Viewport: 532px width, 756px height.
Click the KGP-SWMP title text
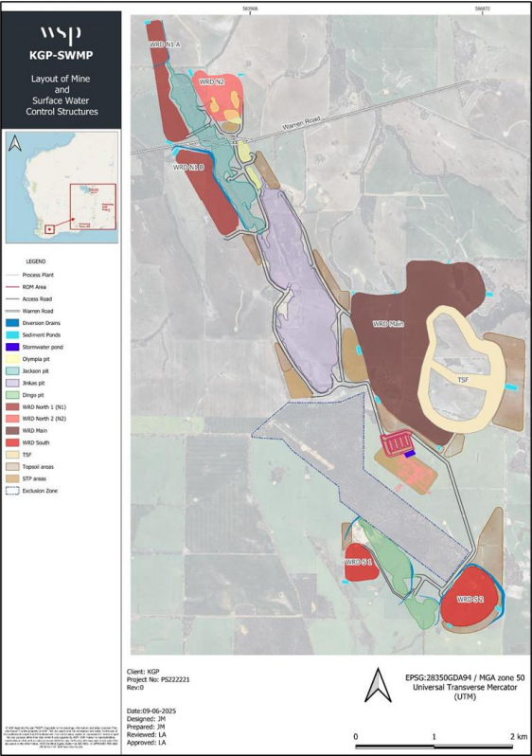[62, 56]
